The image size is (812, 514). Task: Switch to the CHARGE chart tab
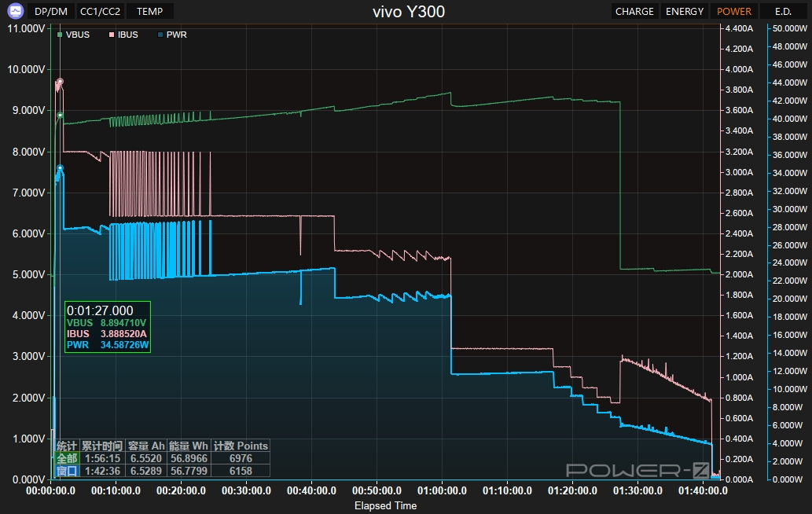point(634,11)
